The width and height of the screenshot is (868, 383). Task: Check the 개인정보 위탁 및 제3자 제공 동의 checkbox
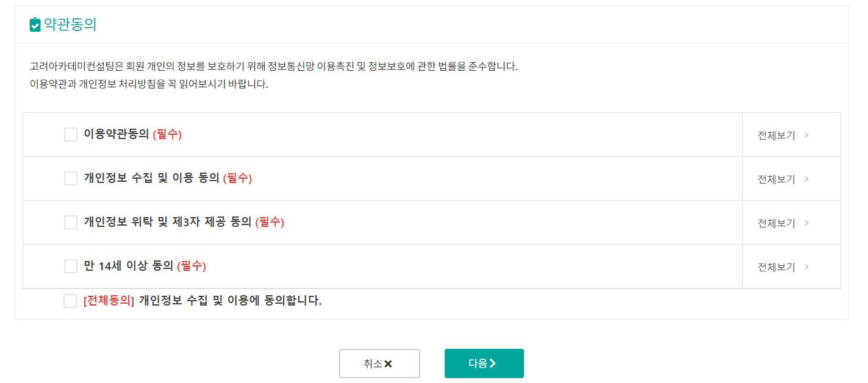pos(70,222)
